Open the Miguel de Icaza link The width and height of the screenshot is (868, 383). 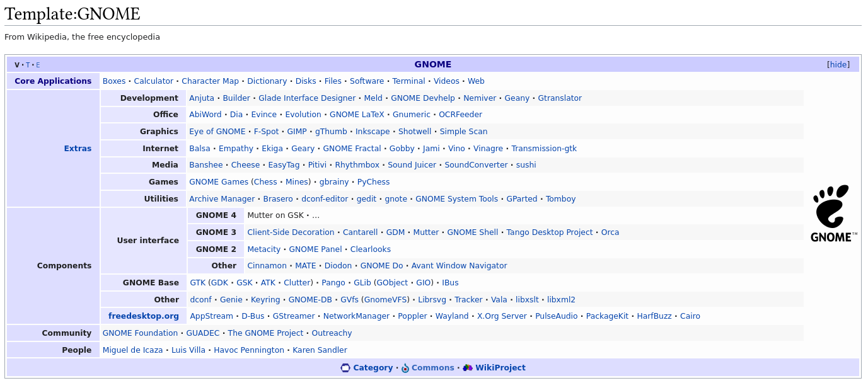tap(132, 350)
